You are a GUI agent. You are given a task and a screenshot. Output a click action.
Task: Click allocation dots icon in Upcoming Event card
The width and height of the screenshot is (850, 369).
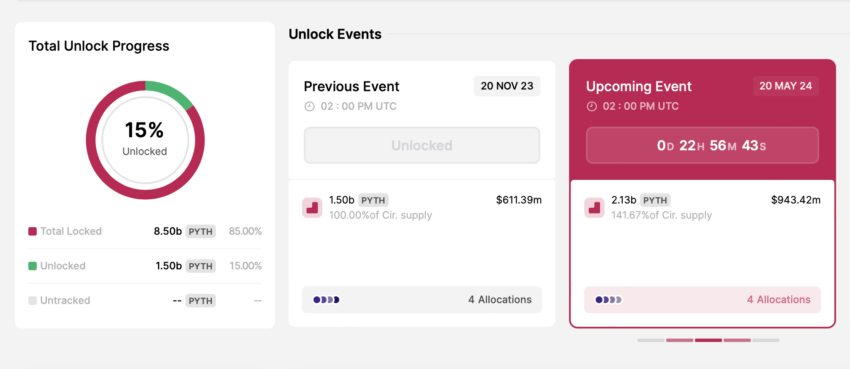[609, 300]
